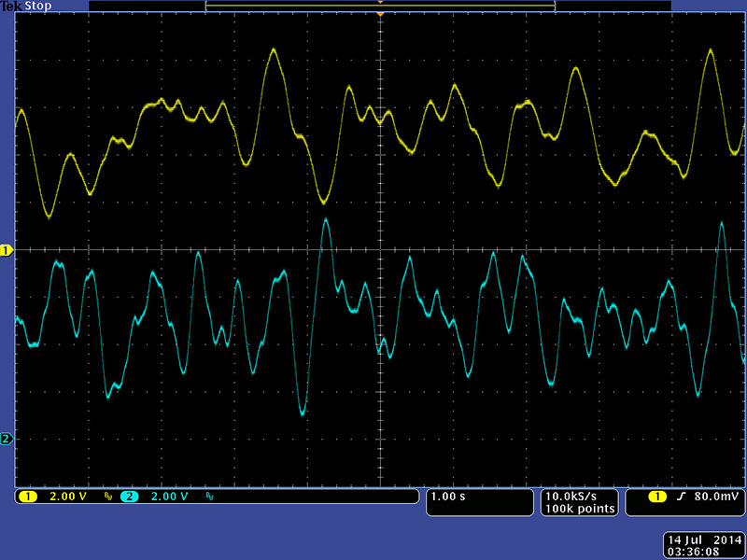Click the yellow channel 1 ground marker
The width and height of the screenshot is (747, 560).
(x=7, y=251)
